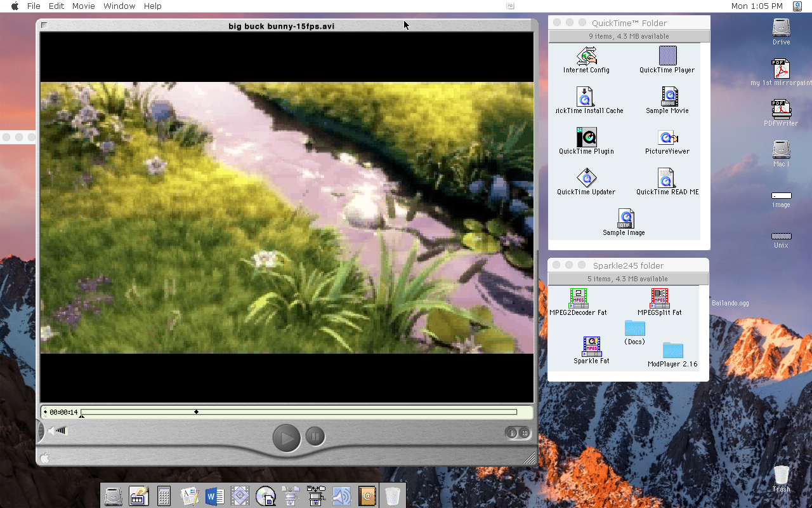Select the MPEGSplit Fat icon
This screenshot has width=812, height=508.
[x=660, y=298]
